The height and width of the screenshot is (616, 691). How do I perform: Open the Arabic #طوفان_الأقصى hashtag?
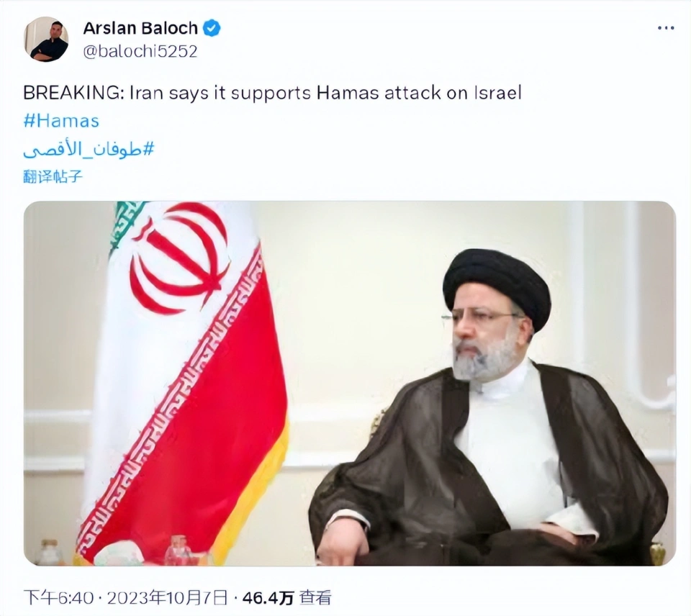point(89,150)
